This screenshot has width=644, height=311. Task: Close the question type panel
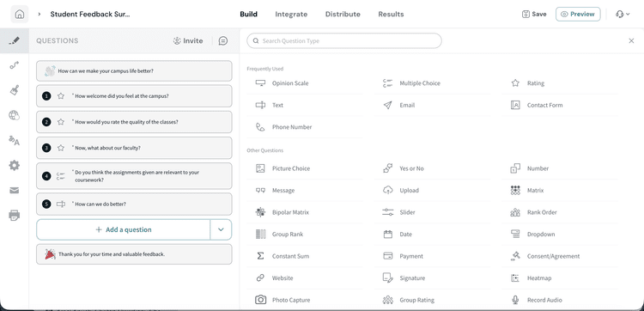point(631,40)
